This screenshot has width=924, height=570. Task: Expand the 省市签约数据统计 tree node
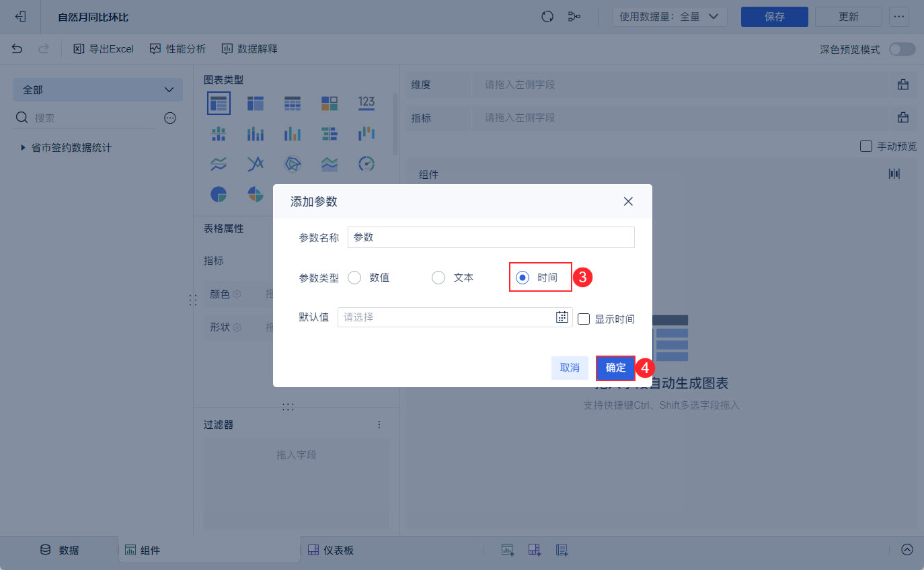[24, 147]
